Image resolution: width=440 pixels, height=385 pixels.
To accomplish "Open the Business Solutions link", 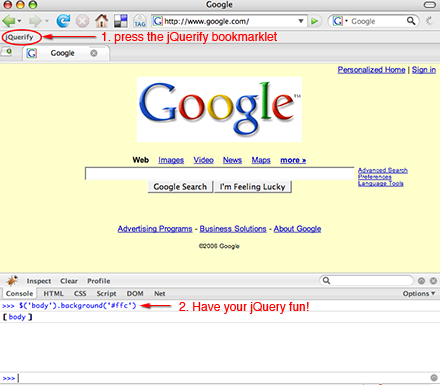I will pos(233,229).
